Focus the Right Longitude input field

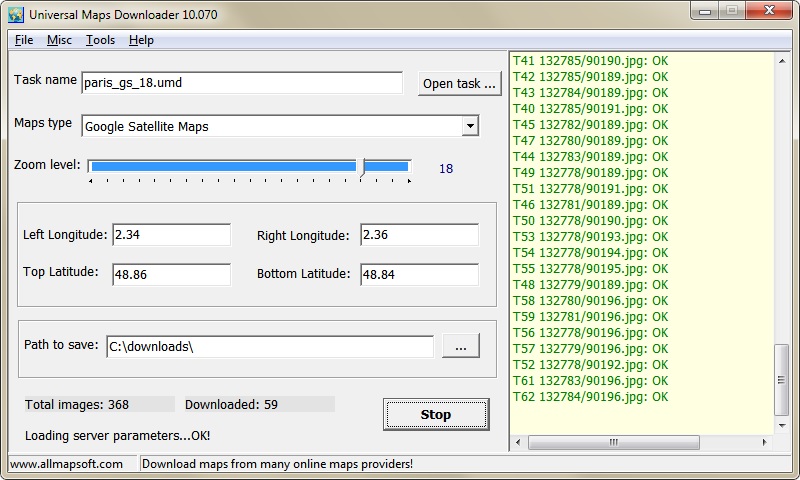point(419,235)
